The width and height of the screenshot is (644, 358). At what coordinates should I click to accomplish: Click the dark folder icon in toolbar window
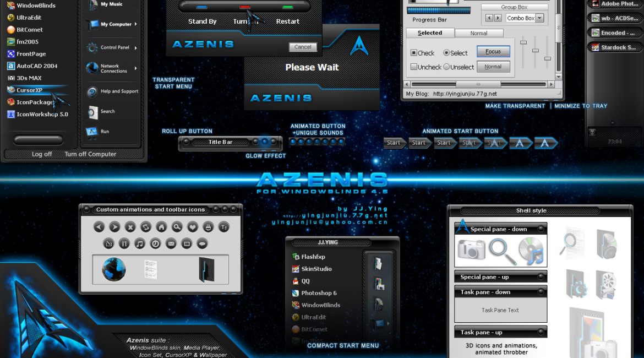coord(206,270)
